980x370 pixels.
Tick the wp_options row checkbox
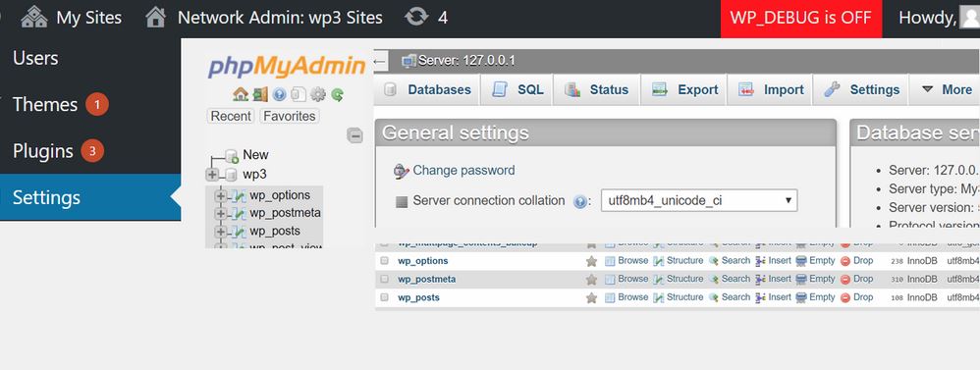[x=384, y=261]
